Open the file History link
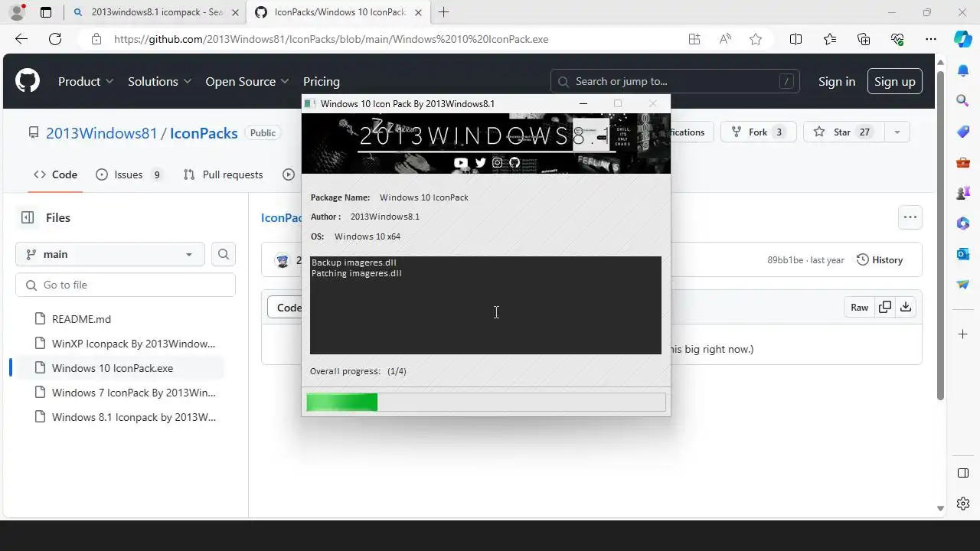The width and height of the screenshot is (980, 551). (879, 260)
